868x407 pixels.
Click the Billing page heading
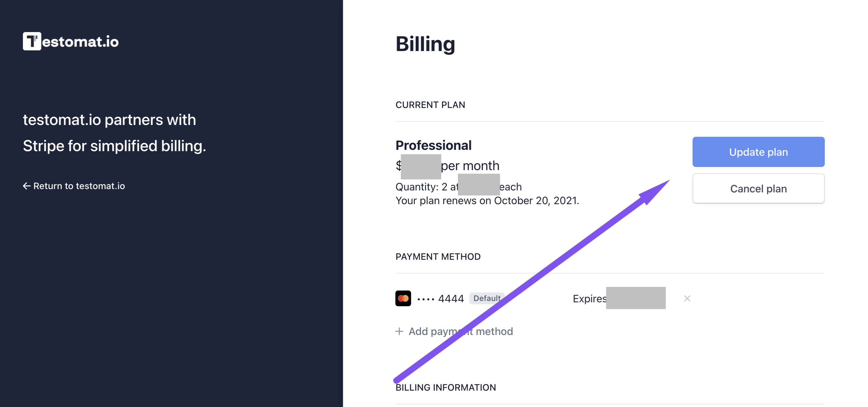(425, 44)
